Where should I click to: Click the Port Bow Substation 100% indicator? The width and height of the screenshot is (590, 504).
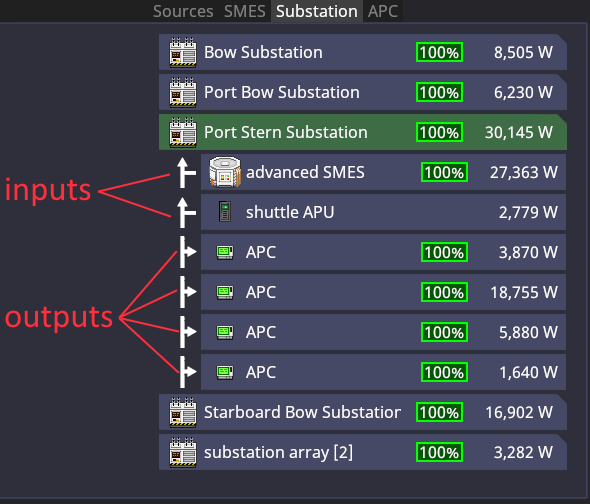click(439, 92)
